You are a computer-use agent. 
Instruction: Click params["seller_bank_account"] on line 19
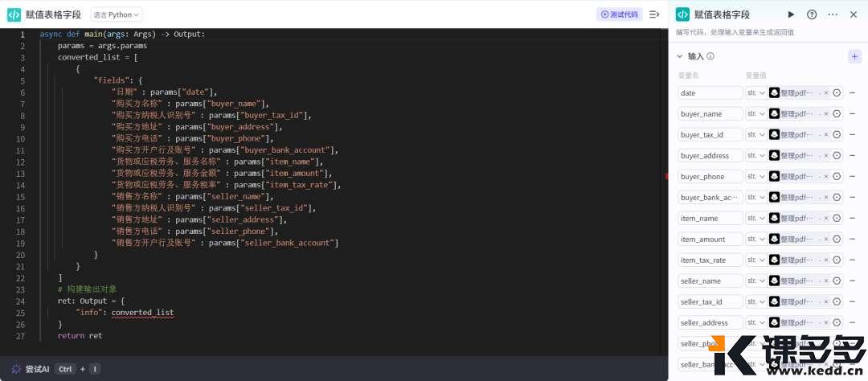click(x=273, y=243)
